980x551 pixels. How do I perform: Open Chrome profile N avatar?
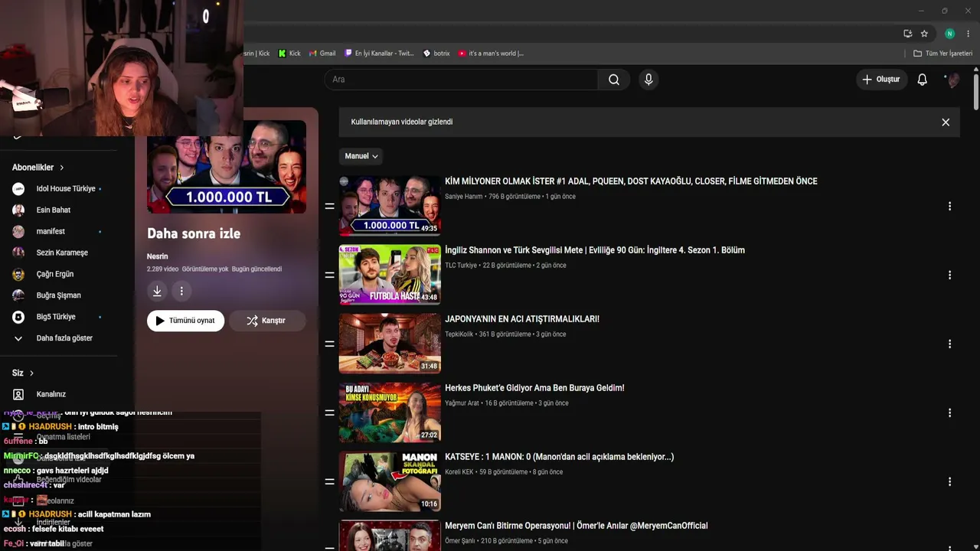(x=949, y=34)
